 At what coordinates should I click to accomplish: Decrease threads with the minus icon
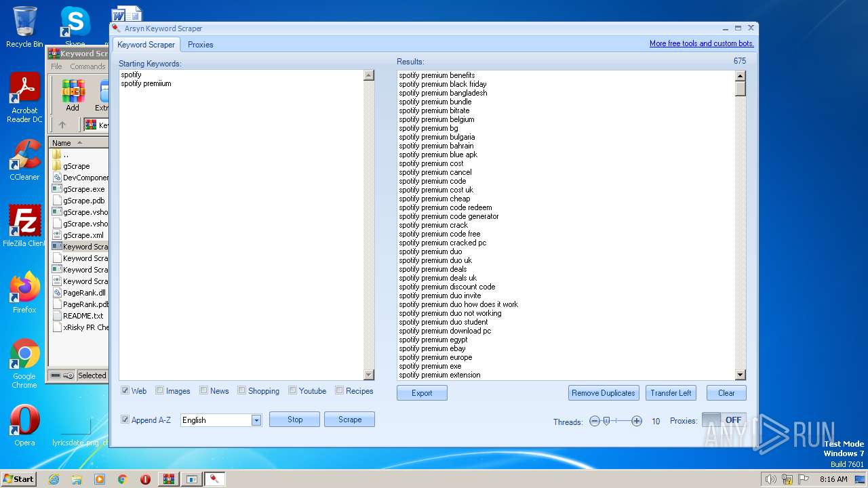click(x=595, y=421)
